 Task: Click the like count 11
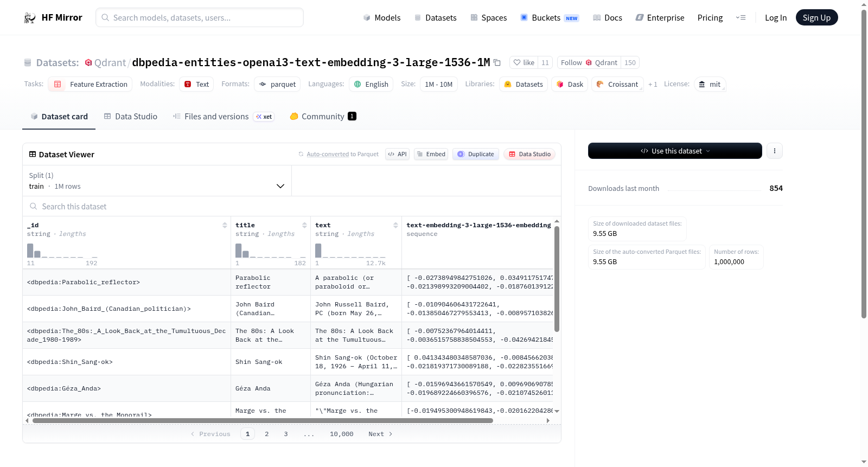545,62
